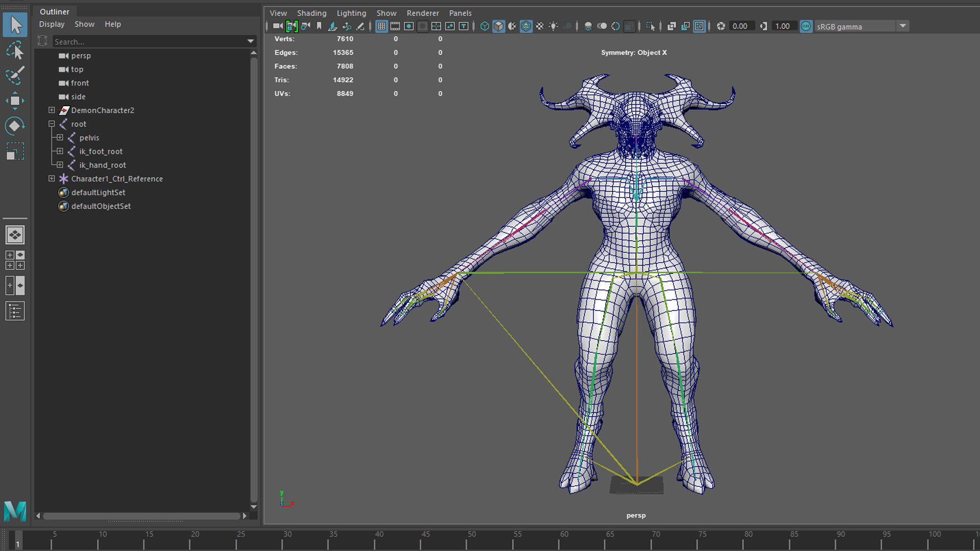Open the viewport View menu
Viewport: 980px width, 551px height.
point(278,13)
